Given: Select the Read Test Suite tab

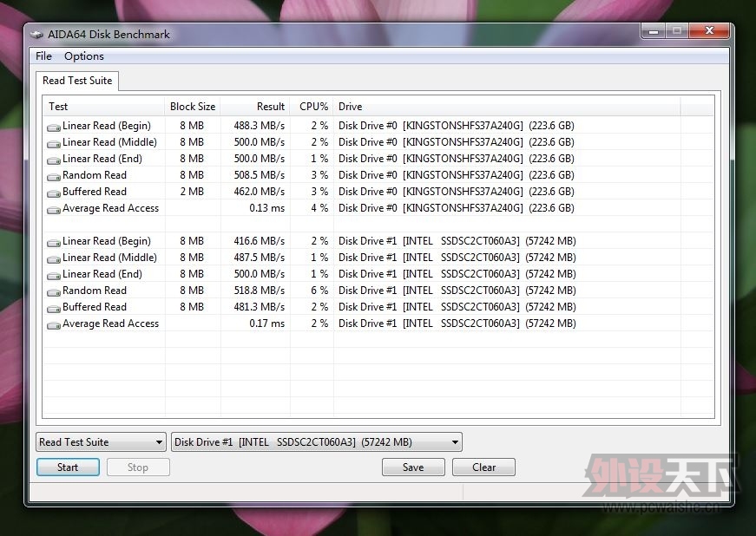Looking at the screenshot, I should click(x=77, y=81).
